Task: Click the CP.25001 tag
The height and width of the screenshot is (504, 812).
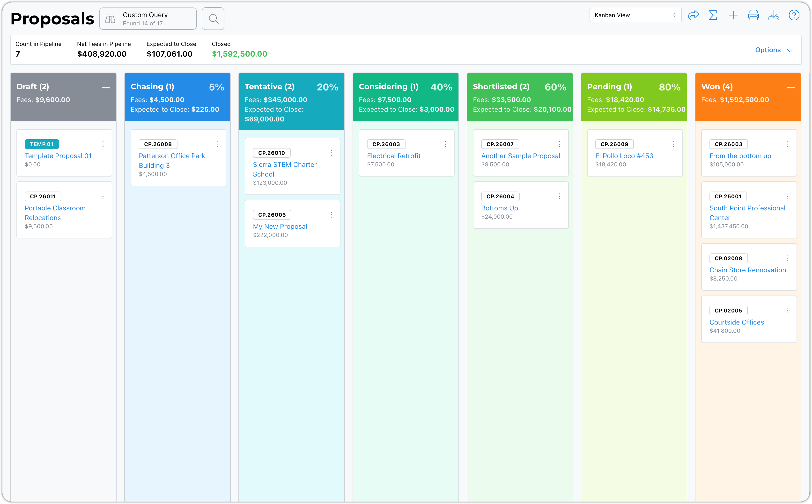Action: pyautogui.click(x=728, y=196)
